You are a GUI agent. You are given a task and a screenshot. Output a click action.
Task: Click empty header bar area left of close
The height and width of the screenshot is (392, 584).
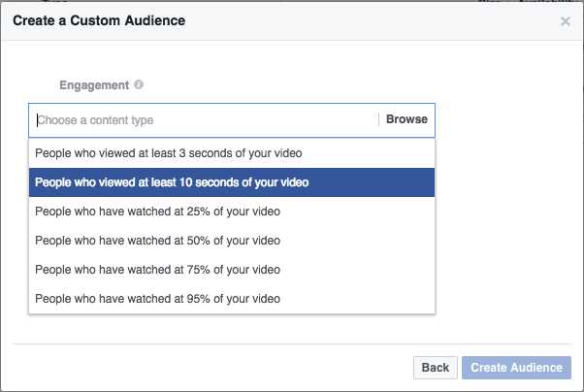388,20
